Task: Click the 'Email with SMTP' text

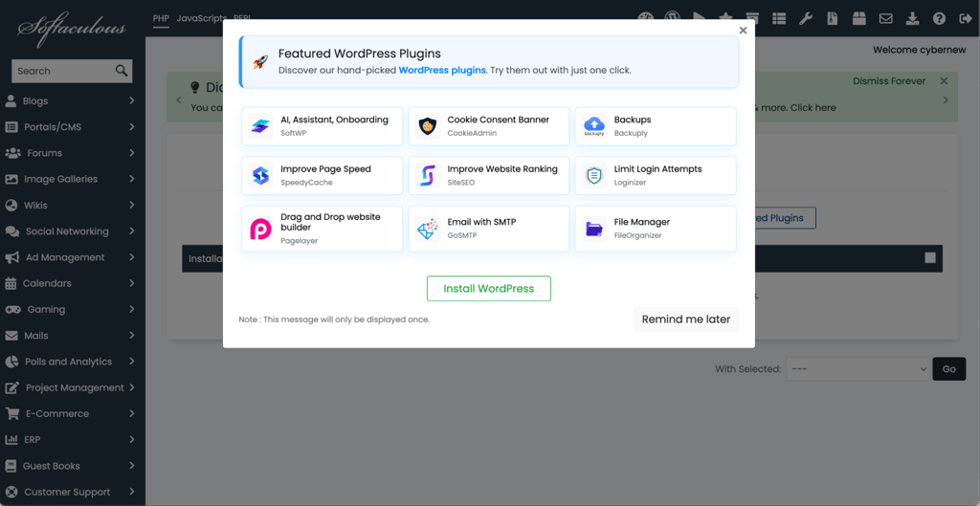Action: tap(481, 222)
